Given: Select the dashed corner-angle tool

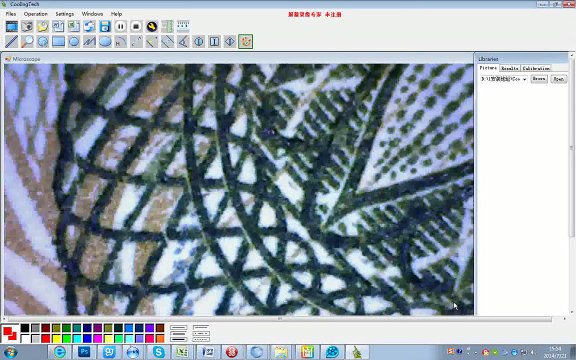Looking at the screenshot, I should tap(136, 42).
